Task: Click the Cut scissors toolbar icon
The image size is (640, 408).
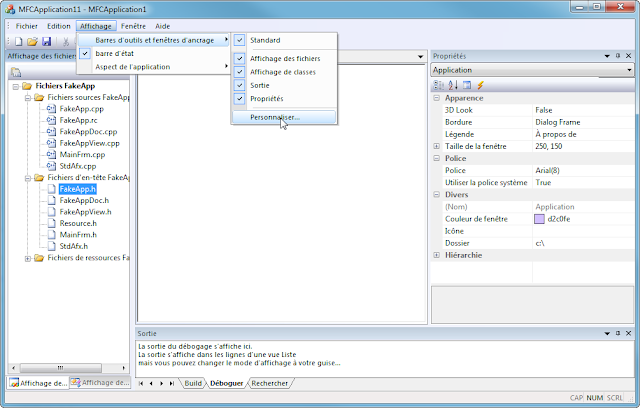Action: 65,41
